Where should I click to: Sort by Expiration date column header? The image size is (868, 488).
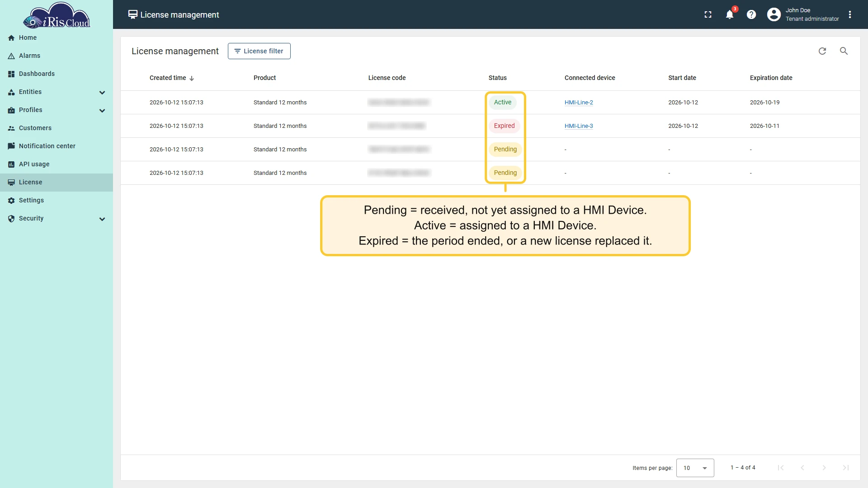pos(771,78)
